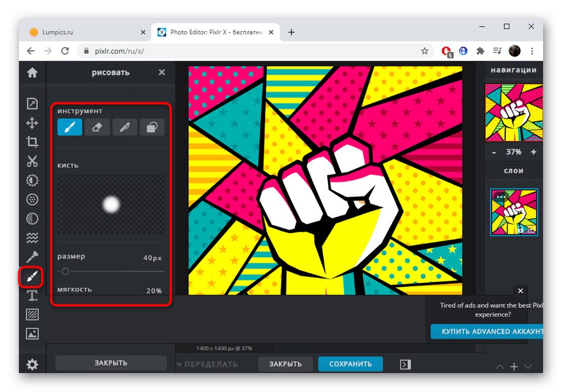Open a new browser tab
The height and width of the screenshot is (392, 562).
291,32
